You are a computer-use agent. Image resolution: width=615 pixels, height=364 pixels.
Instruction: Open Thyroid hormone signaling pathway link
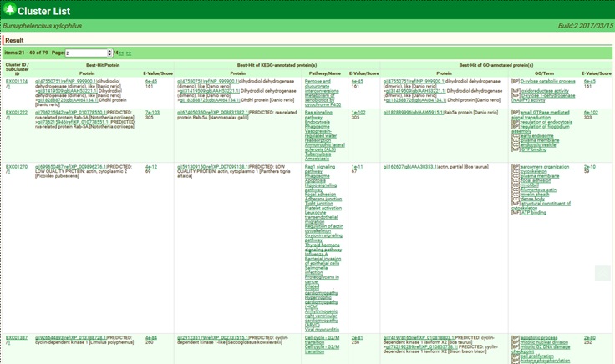[323, 247]
